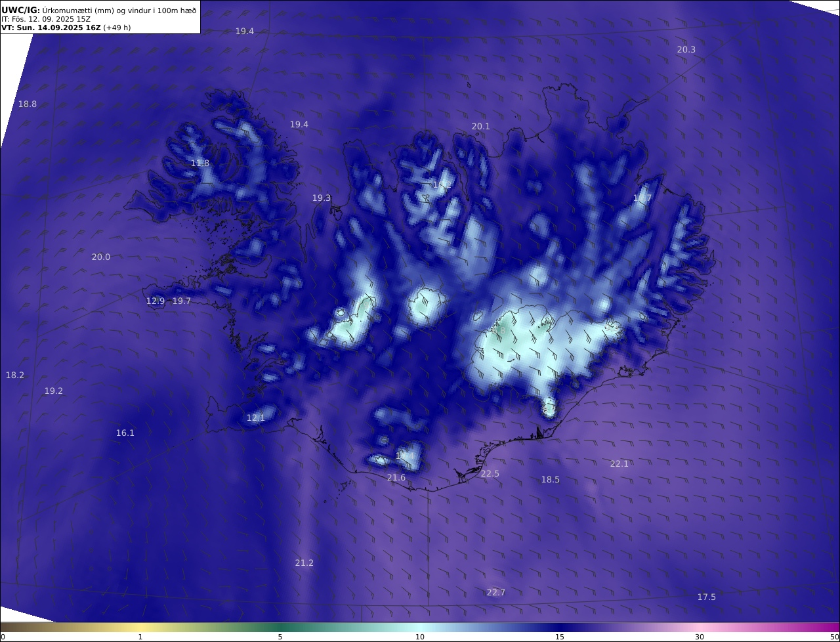Viewport: 840px width, 642px height.
Task: Select the '(+49 h)' forecast offset text
Action: point(117,28)
